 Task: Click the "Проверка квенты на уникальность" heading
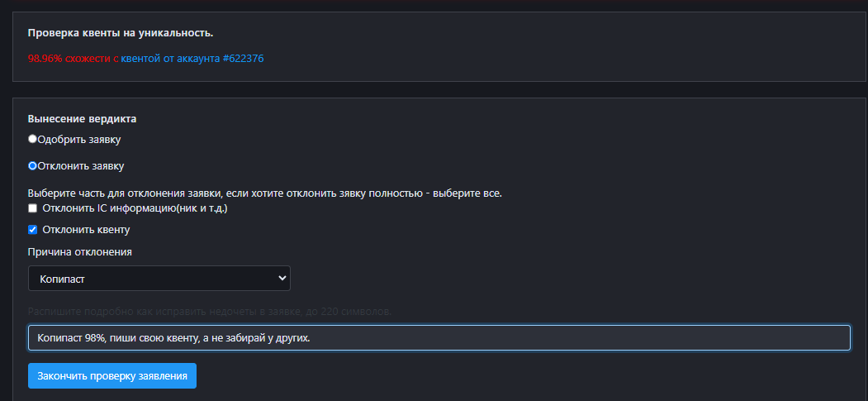coord(121,33)
